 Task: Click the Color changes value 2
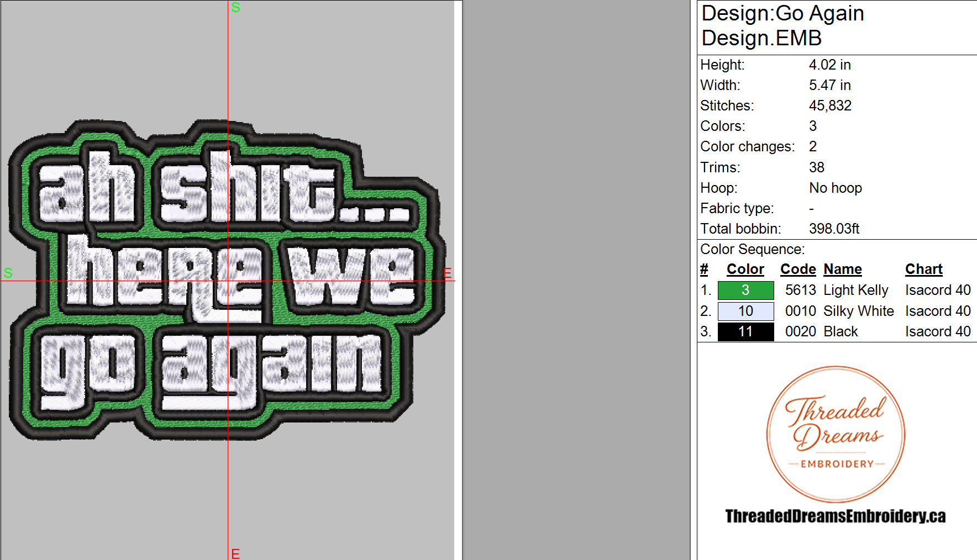click(813, 146)
